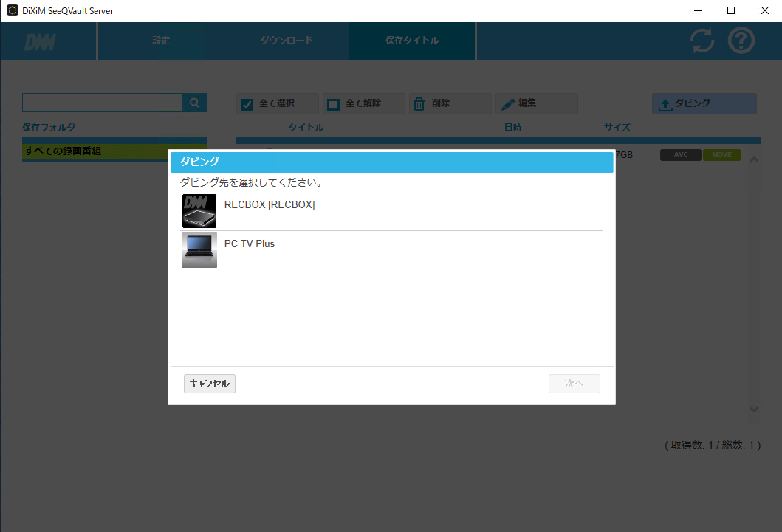Open the ダウンロード tab

click(x=287, y=41)
